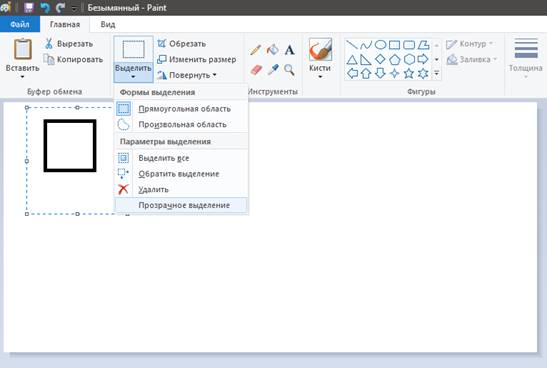The width and height of the screenshot is (547, 368).
Task: Click the Кисти brush icon
Action: pos(320,50)
